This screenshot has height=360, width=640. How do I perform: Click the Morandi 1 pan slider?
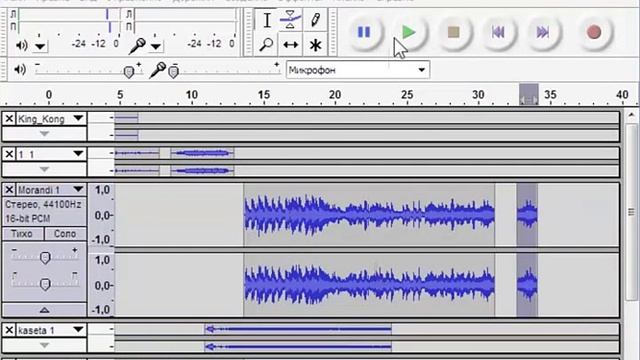tap(45, 283)
